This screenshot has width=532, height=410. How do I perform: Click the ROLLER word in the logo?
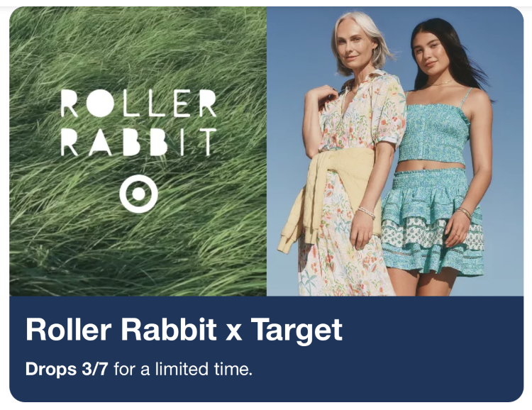138,103
